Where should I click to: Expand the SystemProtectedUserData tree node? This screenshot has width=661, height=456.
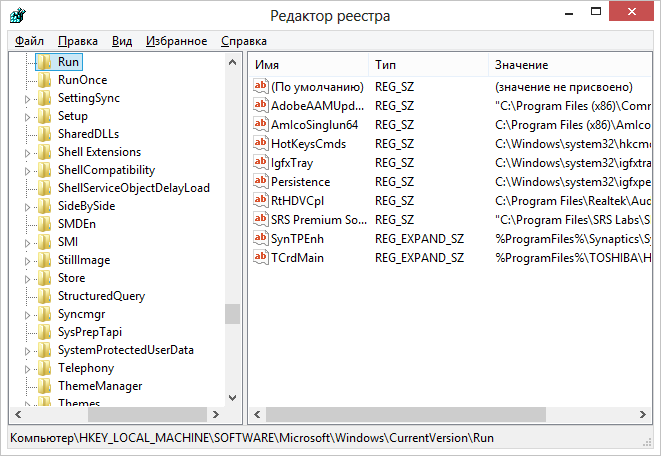click(27, 351)
